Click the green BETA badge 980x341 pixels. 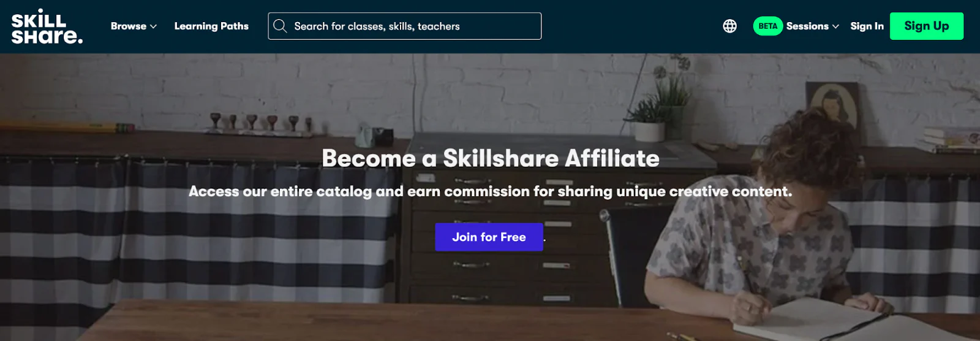pos(767,26)
